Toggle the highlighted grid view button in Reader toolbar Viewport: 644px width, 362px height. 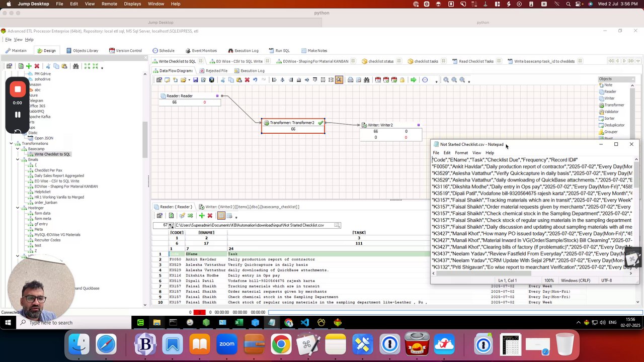pyautogui.click(x=221, y=216)
